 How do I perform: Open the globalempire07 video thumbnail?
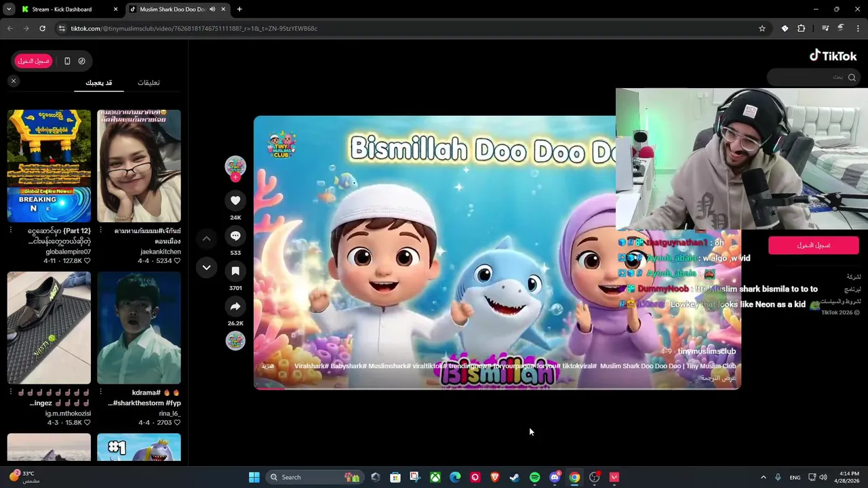coord(49,166)
